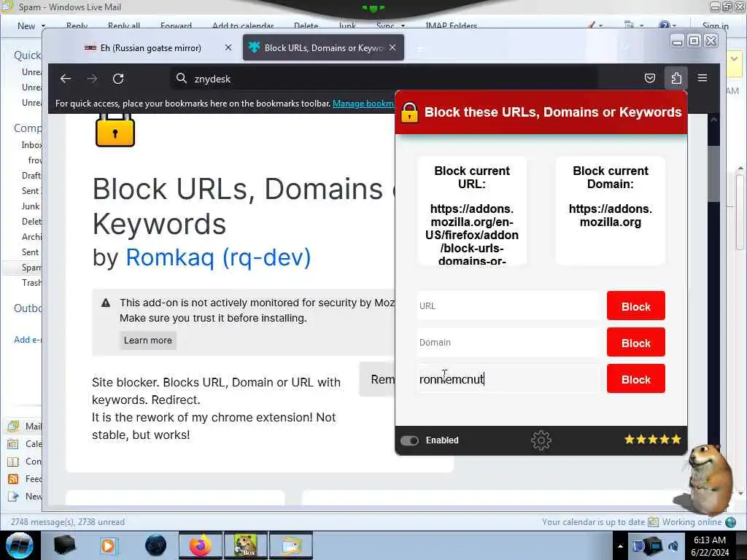Click the yellow padlock add-on icon
This screenshot has height=560, width=747.
point(115,130)
